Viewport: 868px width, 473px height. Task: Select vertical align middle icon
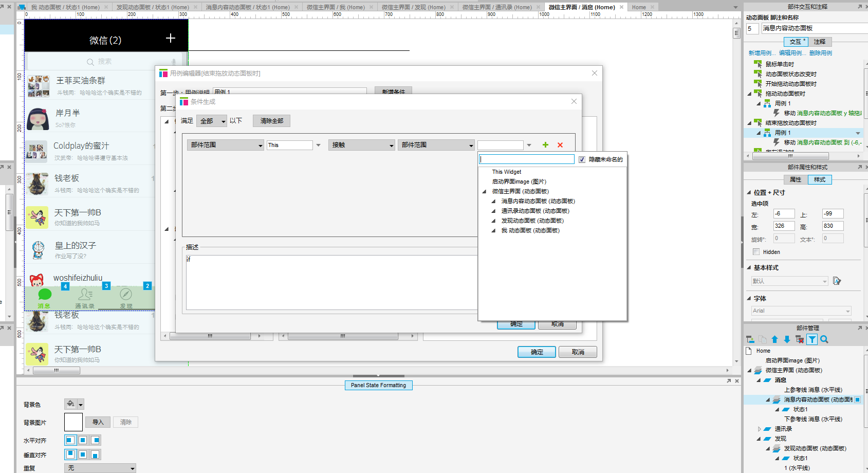click(x=83, y=454)
